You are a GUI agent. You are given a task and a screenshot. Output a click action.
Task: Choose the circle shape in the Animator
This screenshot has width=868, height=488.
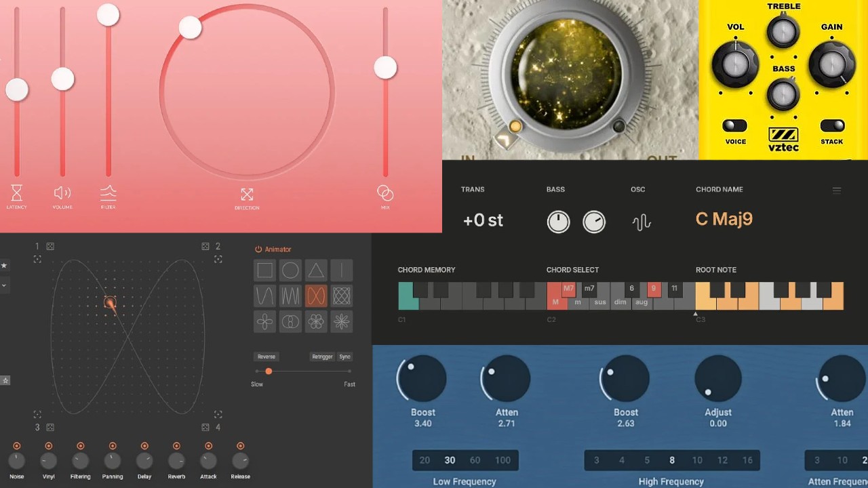coord(290,270)
